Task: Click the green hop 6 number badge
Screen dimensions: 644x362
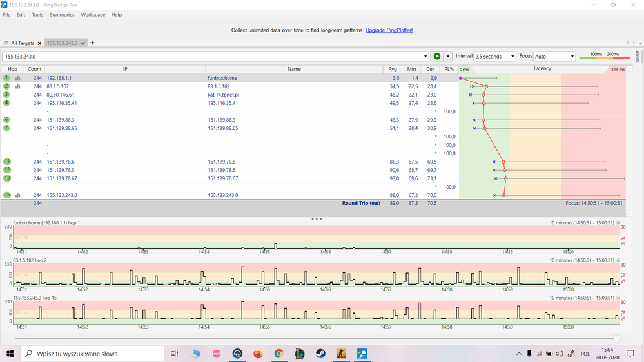Action: [x=6, y=120]
